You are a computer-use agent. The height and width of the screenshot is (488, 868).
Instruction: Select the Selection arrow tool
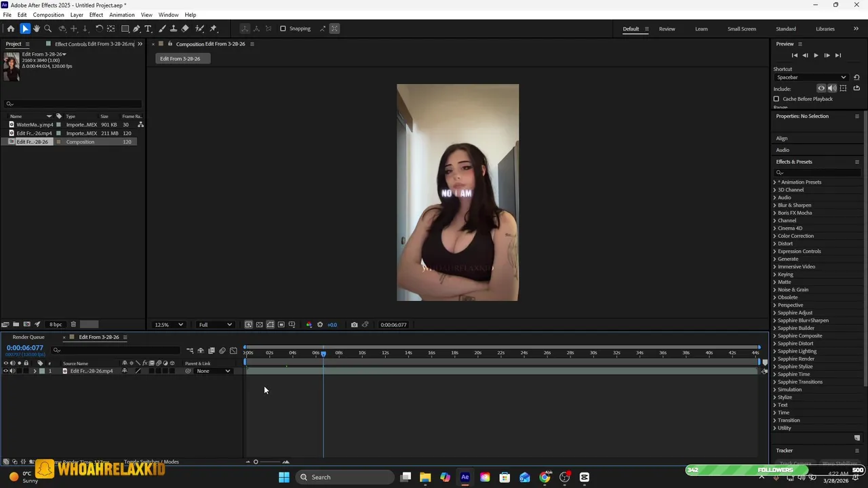pyautogui.click(x=25, y=28)
